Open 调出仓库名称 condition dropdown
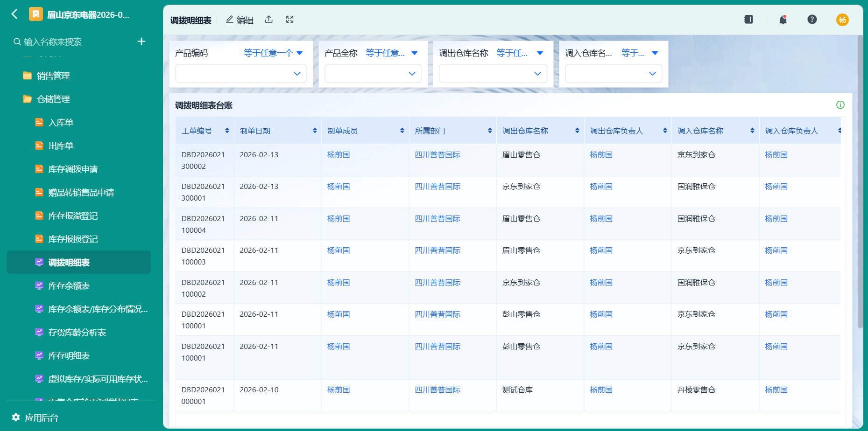868x431 pixels. coord(520,53)
